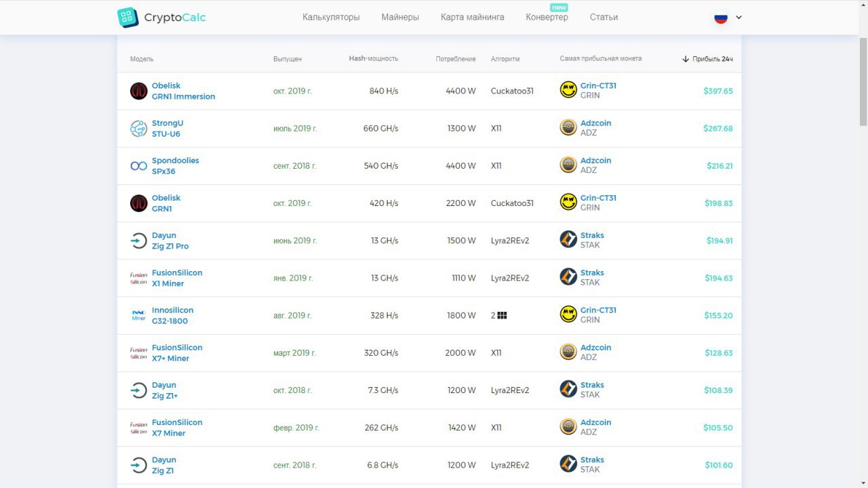Image resolution: width=868 pixels, height=488 pixels.
Task: Open the FusionSilicon X1 Miner link
Action: (177, 278)
